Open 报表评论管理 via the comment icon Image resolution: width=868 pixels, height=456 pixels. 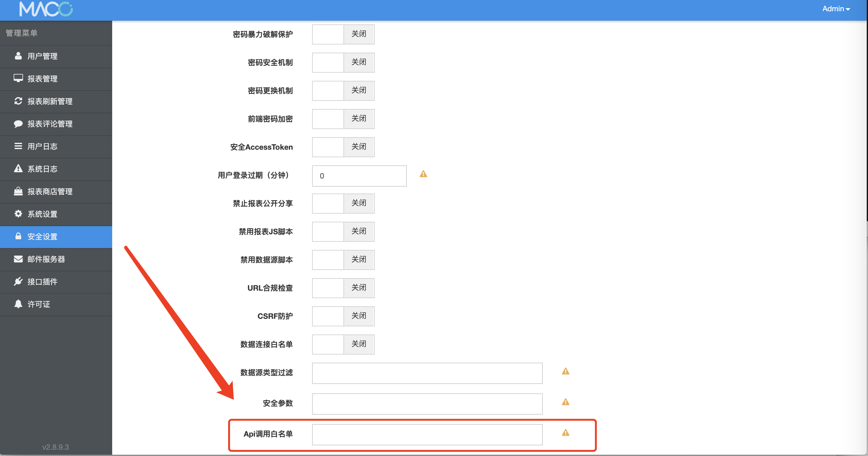tap(18, 124)
